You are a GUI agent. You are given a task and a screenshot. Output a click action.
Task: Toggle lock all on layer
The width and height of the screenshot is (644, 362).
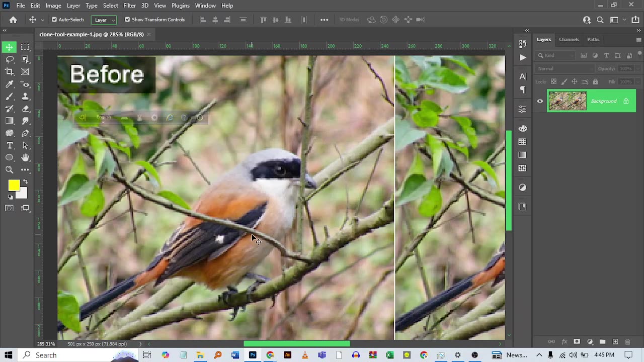tap(595, 81)
